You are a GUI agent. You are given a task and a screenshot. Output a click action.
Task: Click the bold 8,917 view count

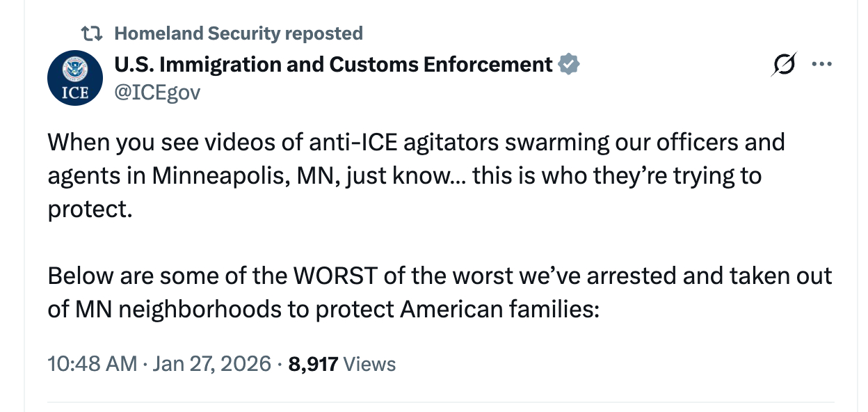313,363
